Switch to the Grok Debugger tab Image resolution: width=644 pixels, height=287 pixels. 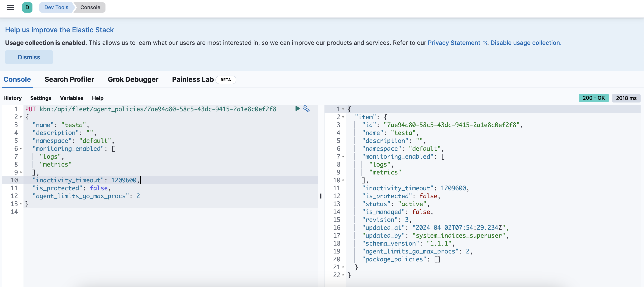pos(133,79)
